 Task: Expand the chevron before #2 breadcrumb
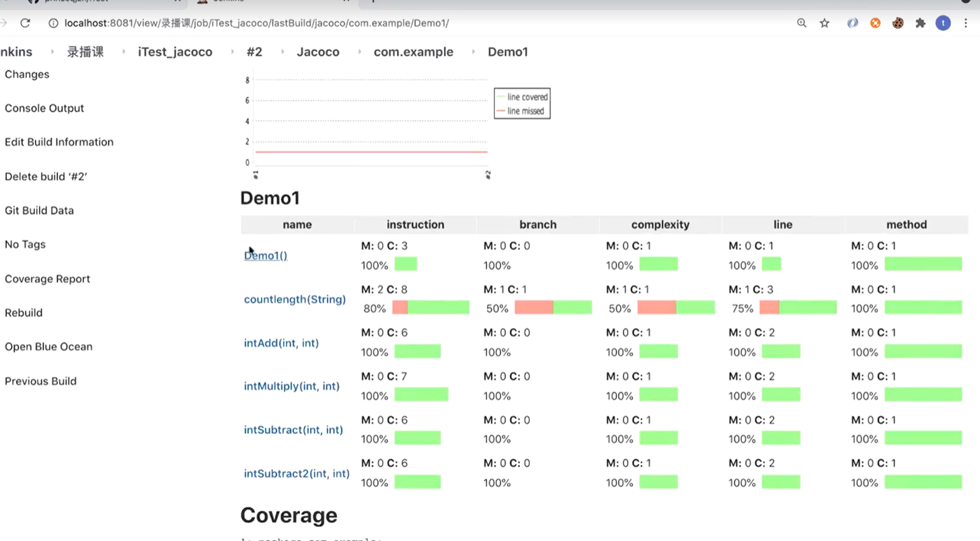tap(232, 52)
